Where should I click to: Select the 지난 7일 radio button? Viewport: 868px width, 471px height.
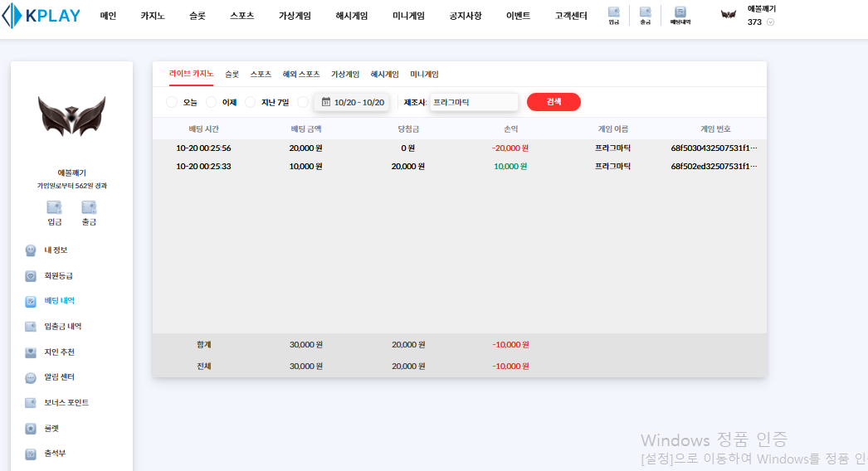250,102
